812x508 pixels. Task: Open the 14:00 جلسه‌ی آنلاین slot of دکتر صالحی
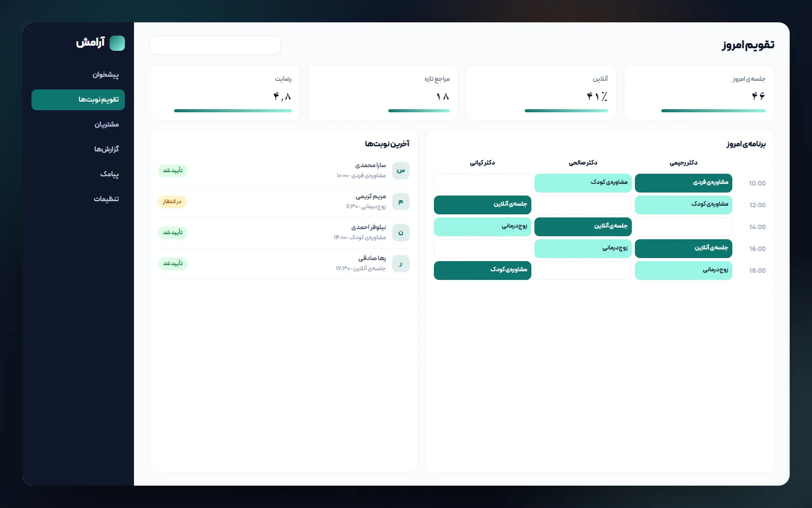click(583, 227)
